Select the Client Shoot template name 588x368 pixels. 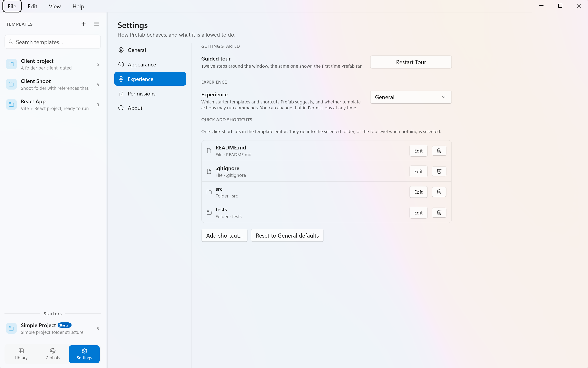[x=36, y=81]
